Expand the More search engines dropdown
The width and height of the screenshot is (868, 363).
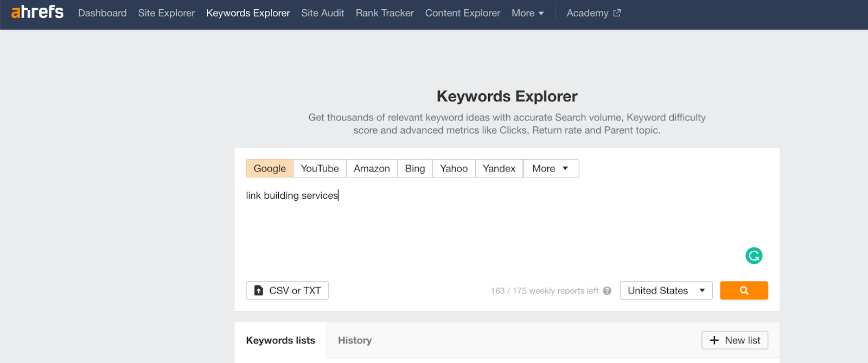550,168
